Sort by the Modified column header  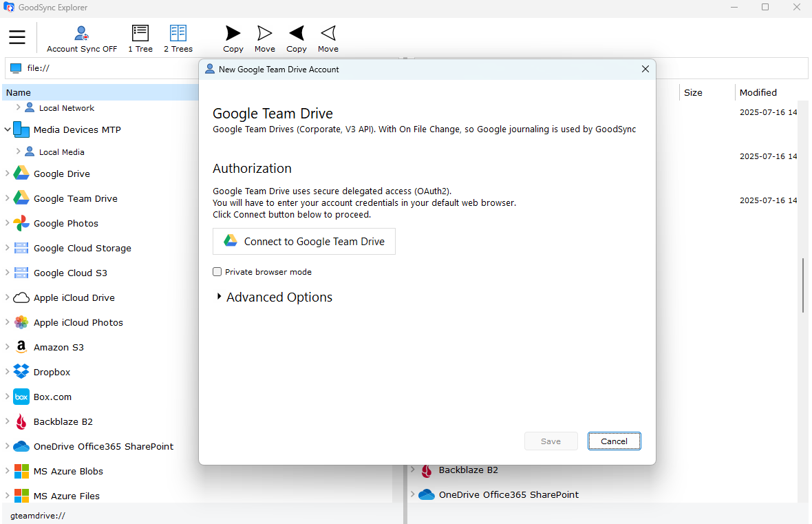click(x=758, y=92)
